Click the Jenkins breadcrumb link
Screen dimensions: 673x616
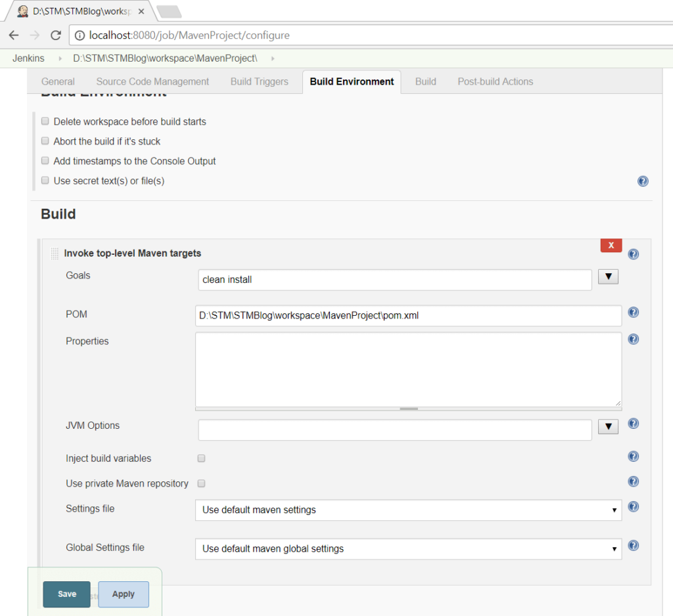tap(28, 58)
